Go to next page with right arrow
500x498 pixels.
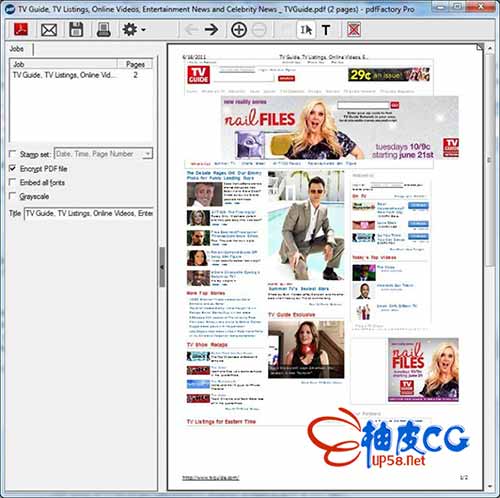coord(211,30)
